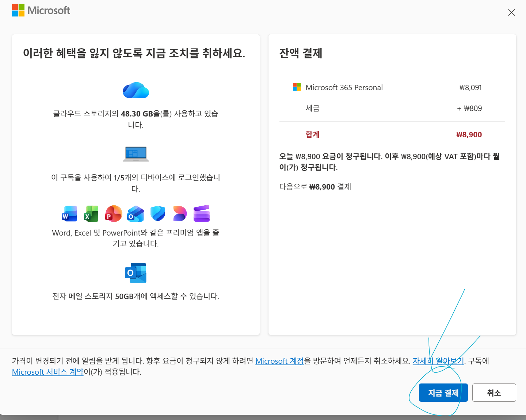Click the red 합계 label

point(313,134)
